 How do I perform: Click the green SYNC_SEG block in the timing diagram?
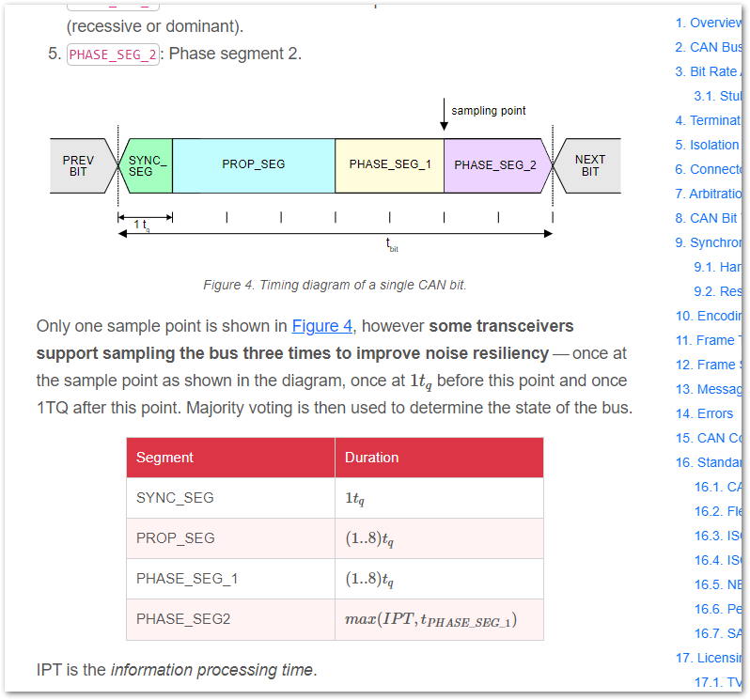147,165
